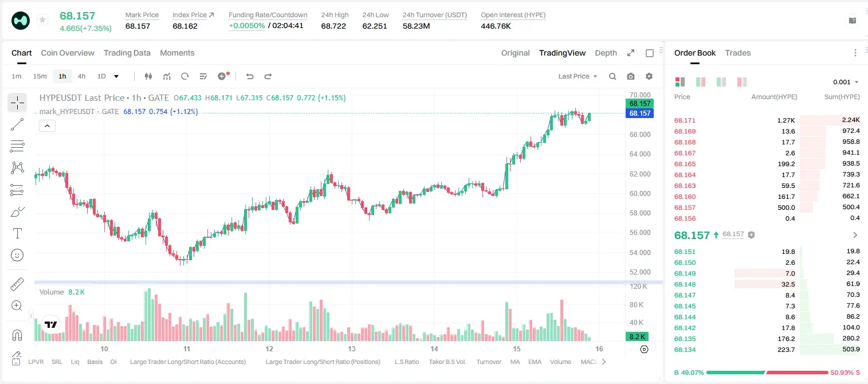
Task: Toggle the magnet snap mode
Action: click(x=17, y=335)
